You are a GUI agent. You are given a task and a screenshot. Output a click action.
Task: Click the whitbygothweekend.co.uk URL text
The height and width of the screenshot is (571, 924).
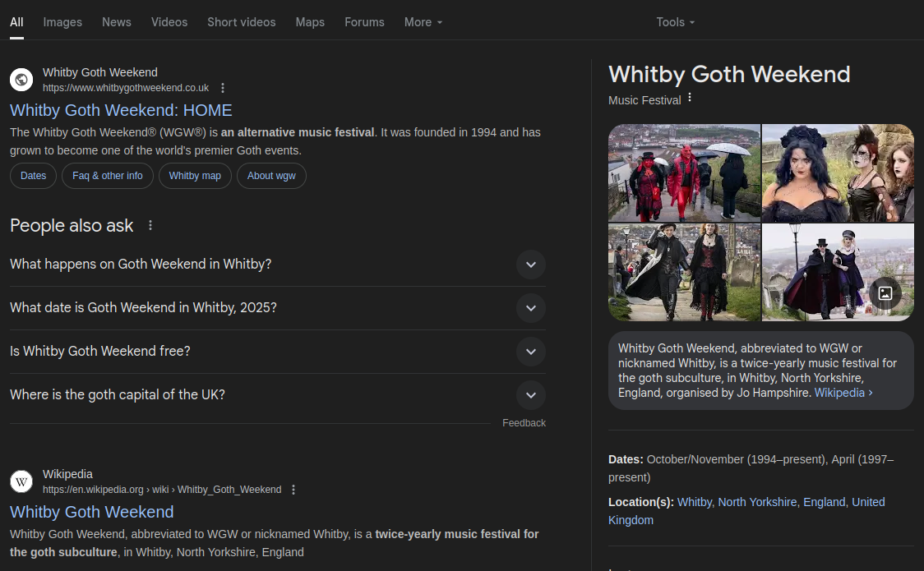click(126, 88)
